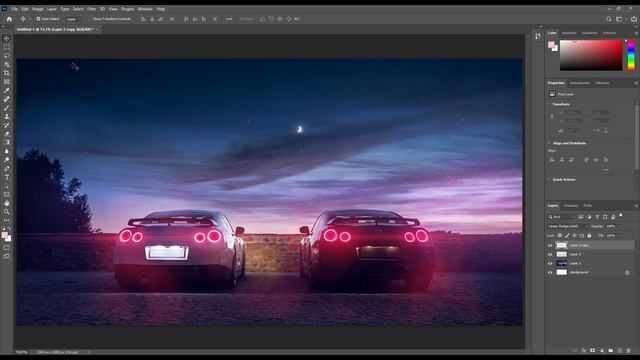Align left edges in Properties panel

(x=552, y=160)
